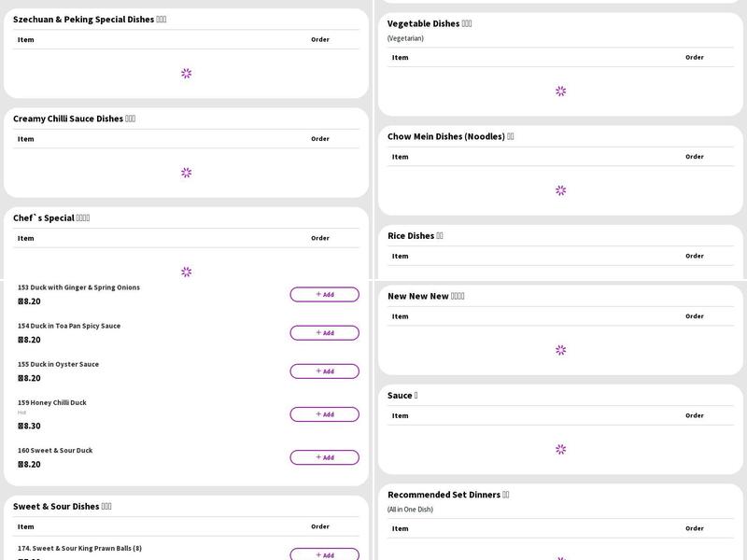Add 153 Duck with Ginger & Spring Onions

pyautogui.click(x=324, y=294)
